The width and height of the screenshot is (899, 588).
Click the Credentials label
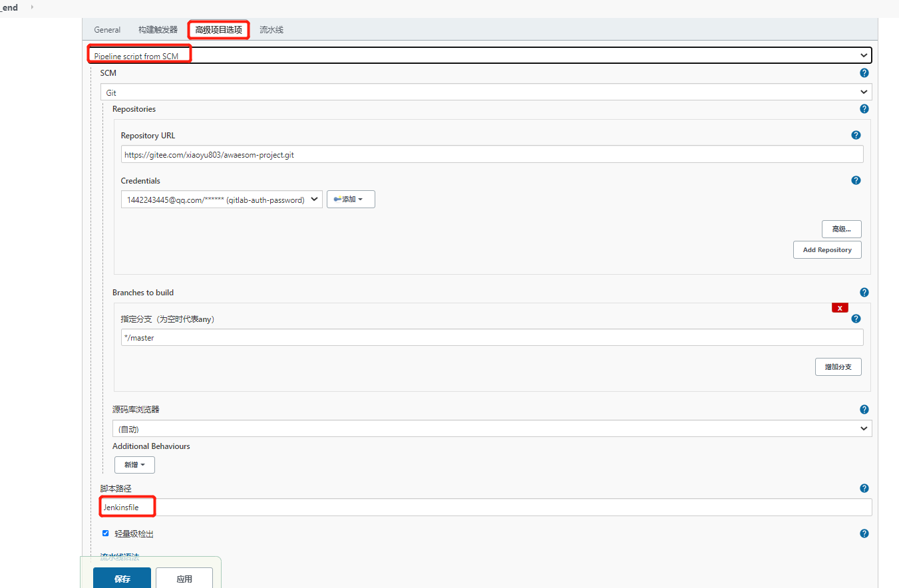pos(140,181)
